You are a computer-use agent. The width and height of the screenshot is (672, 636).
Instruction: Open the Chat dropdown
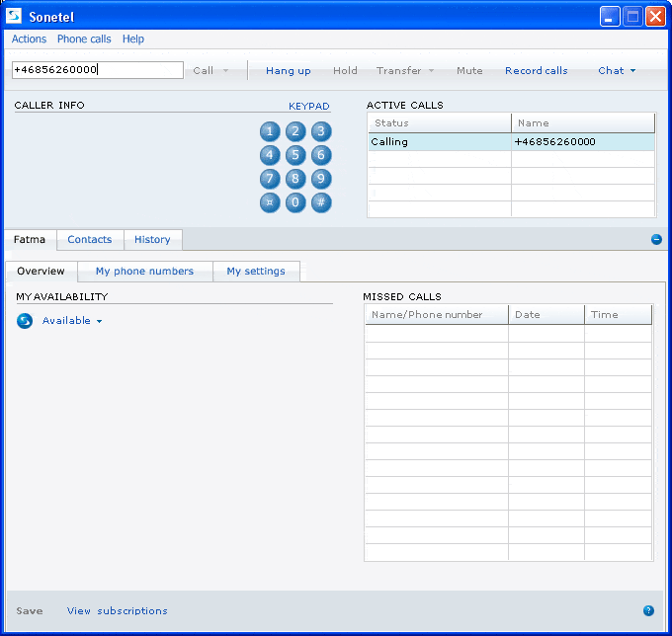coord(617,71)
